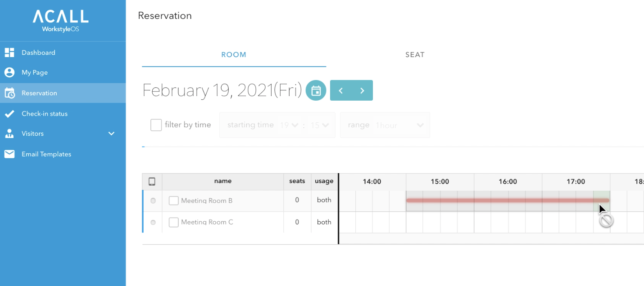
Task: Click the Dashboard grid icon
Action: [9, 53]
